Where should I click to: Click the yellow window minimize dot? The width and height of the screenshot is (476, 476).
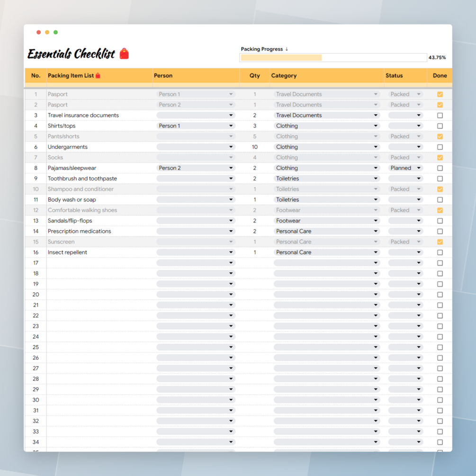coord(47,32)
